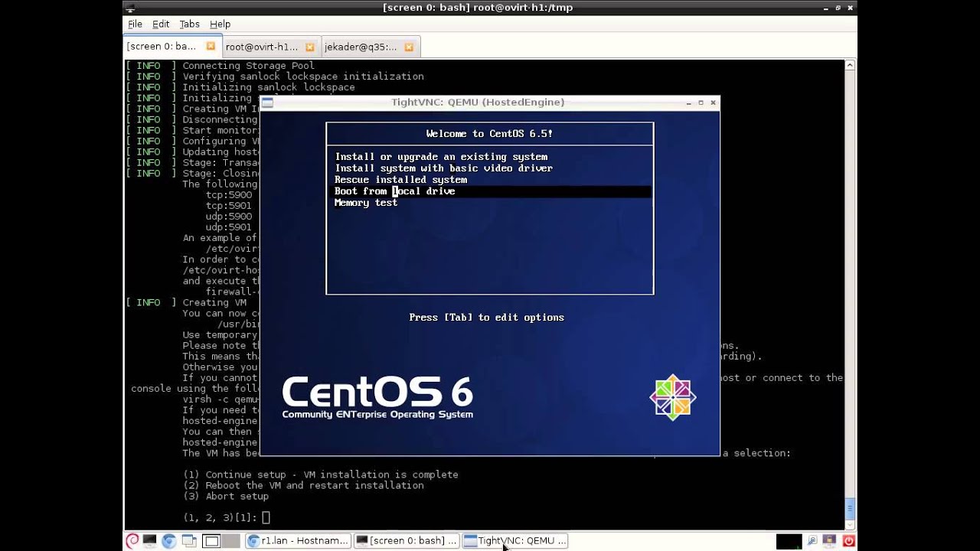Viewport: 980px width, 551px height.
Task: Open the Tabs menu
Action: point(189,24)
